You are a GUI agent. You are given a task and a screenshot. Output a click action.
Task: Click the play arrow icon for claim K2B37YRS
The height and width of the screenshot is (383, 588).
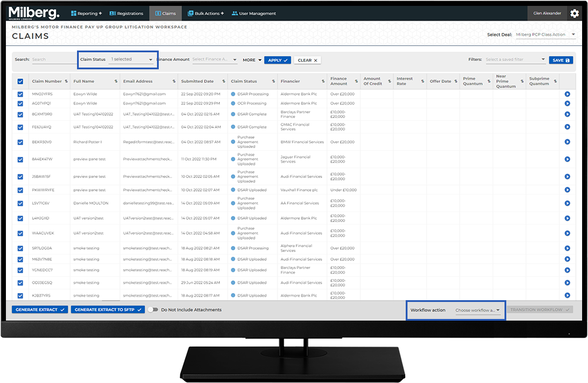pyautogui.click(x=567, y=295)
